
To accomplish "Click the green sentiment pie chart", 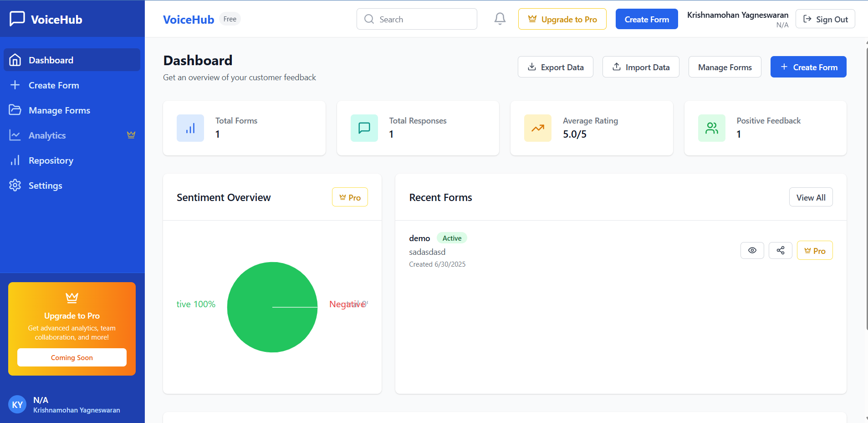I will tap(272, 307).
